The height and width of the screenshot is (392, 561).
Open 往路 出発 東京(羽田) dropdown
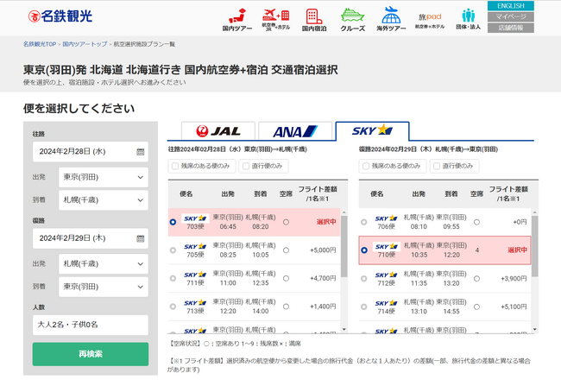click(104, 177)
